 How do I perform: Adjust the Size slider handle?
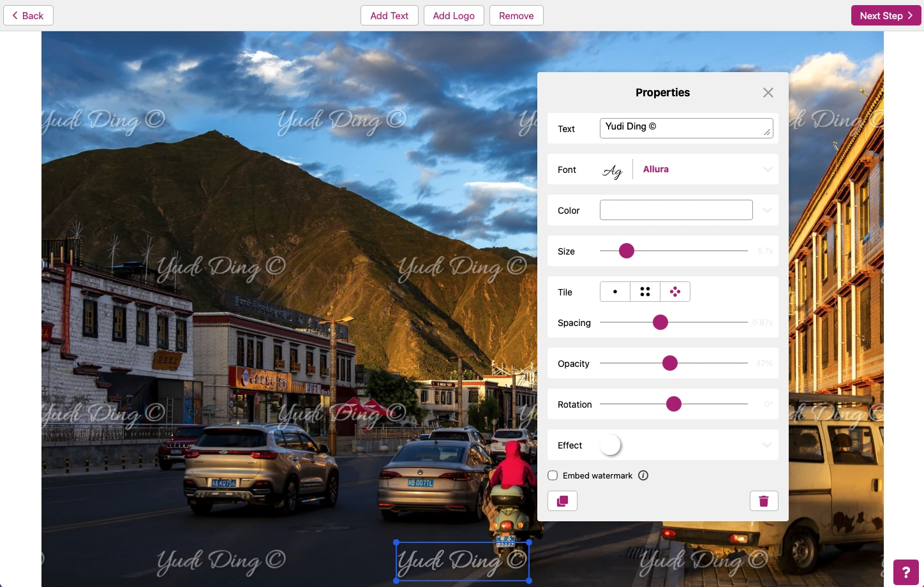coord(627,251)
